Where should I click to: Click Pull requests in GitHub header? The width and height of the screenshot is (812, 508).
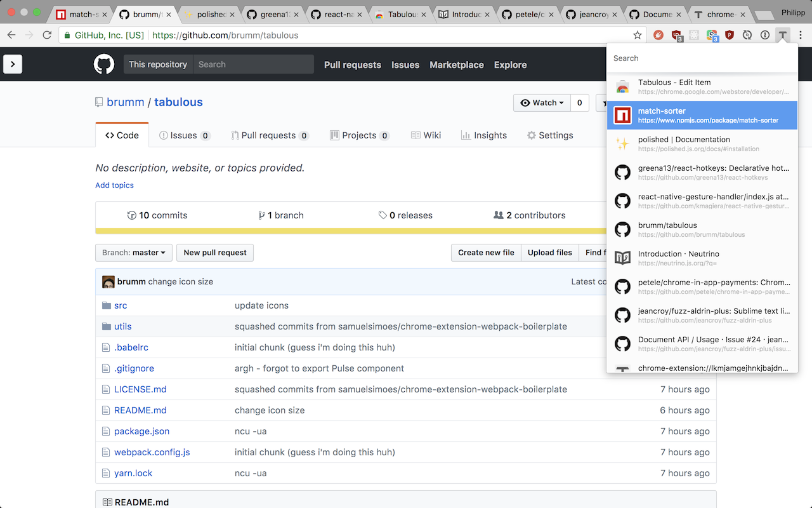pos(353,65)
